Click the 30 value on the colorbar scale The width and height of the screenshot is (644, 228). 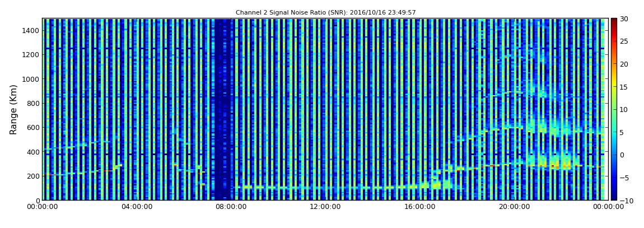pos(625,19)
